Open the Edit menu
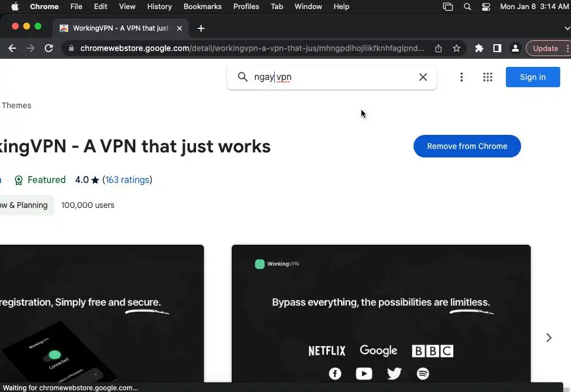 [x=100, y=7]
